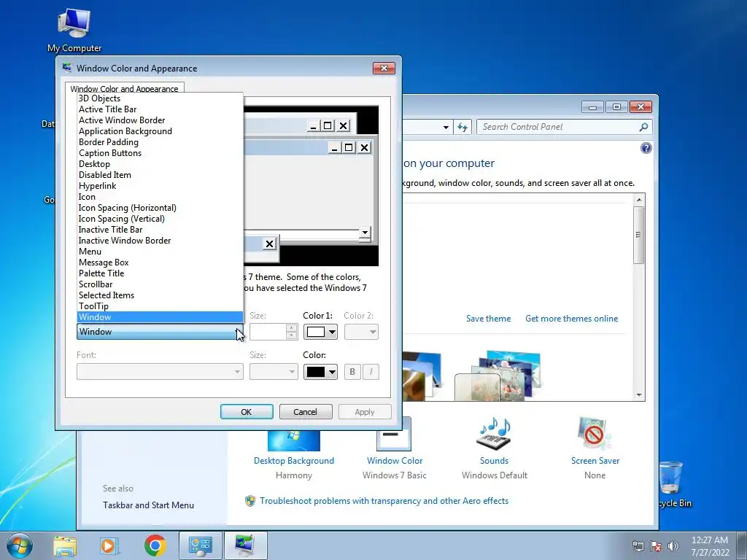
Task: Click the address bar refresh button
Action: (x=462, y=127)
